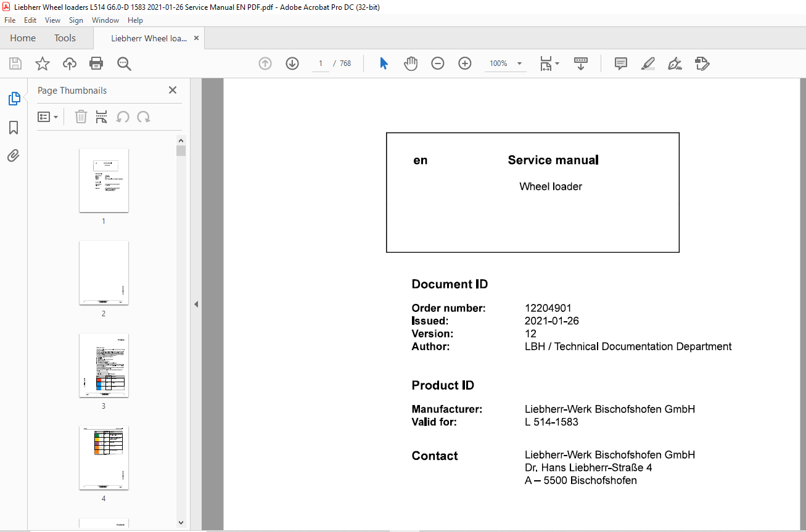
Task: Switch to the Tools tab
Action: 65,38
